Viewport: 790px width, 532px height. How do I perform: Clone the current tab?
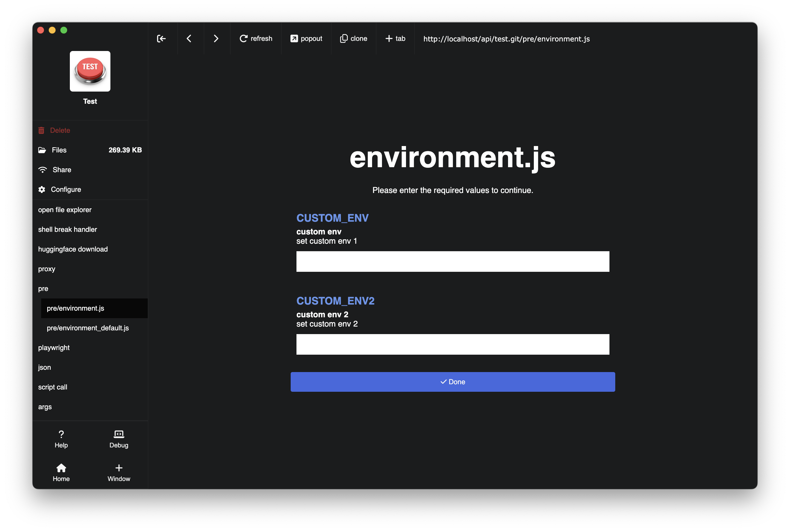coord(353,38)
